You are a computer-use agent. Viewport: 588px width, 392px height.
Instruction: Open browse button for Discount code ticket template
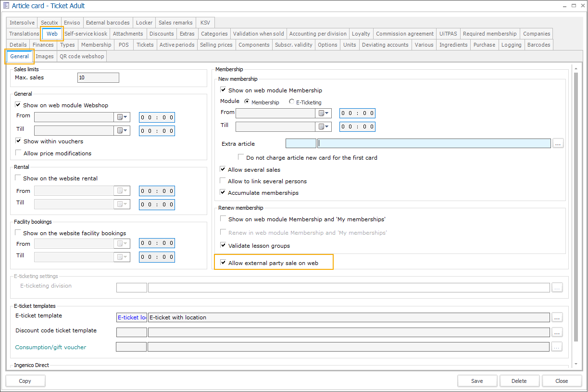click(x=557, y=332)
